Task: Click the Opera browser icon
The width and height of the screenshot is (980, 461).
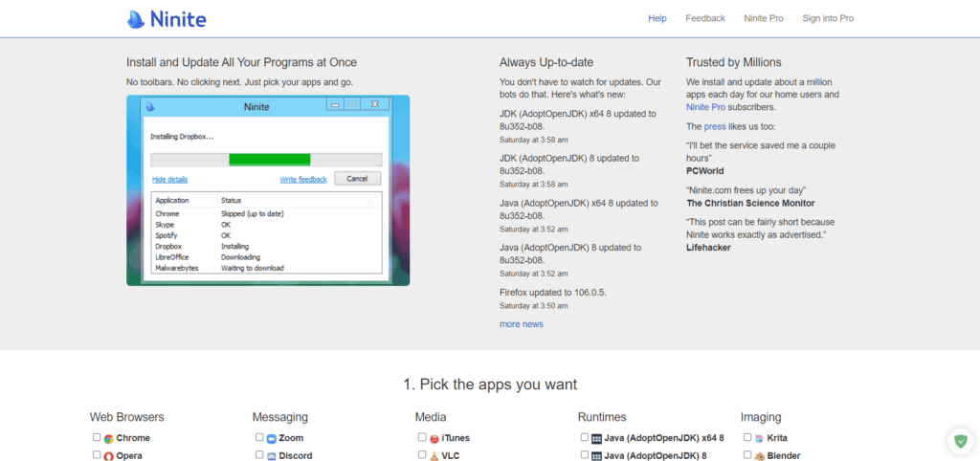Action: (108, 456)
